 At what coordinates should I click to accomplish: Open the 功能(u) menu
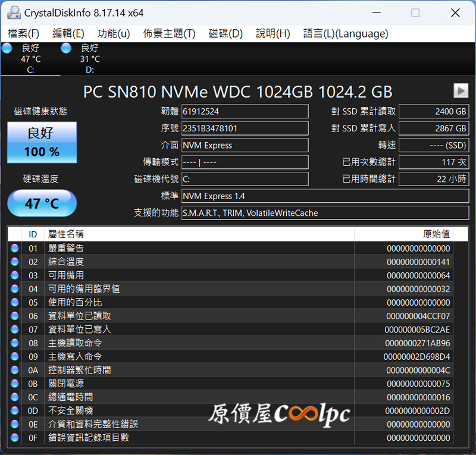pos(114,33)
